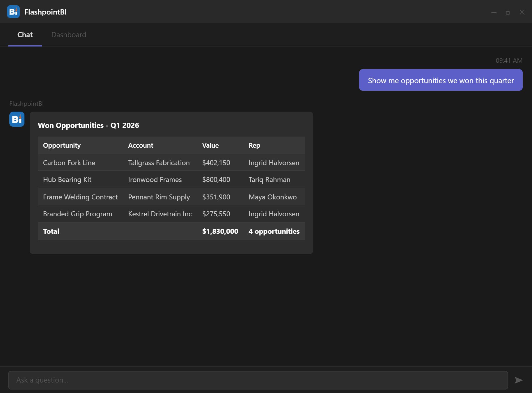Click the Rep column header

point(254,145)
